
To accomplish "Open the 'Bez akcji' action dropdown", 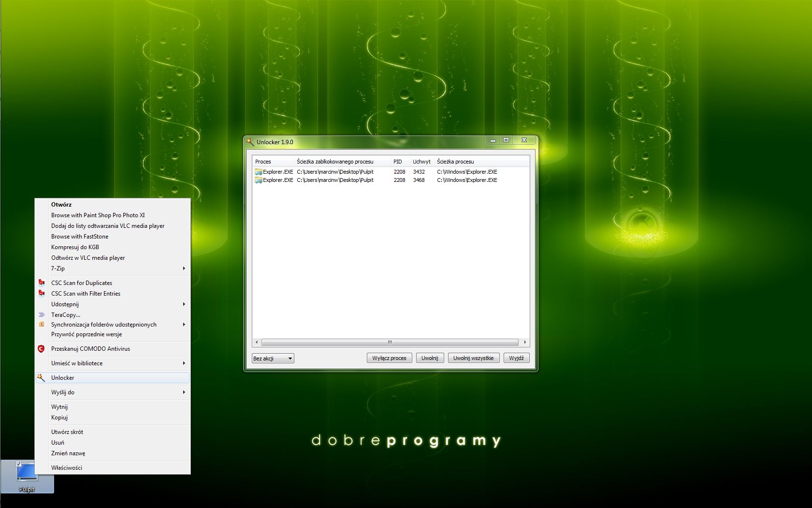I will click(x=273, y=359).
